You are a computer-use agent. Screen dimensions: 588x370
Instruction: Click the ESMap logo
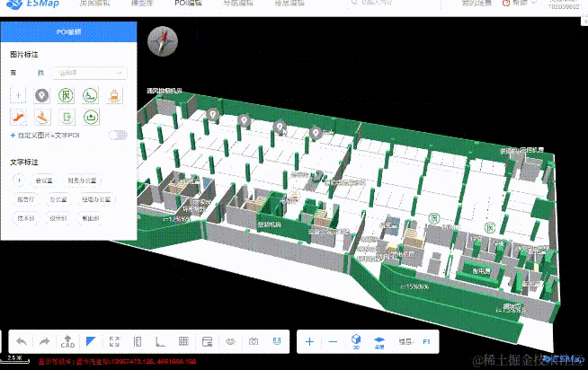tap(32, 4)
